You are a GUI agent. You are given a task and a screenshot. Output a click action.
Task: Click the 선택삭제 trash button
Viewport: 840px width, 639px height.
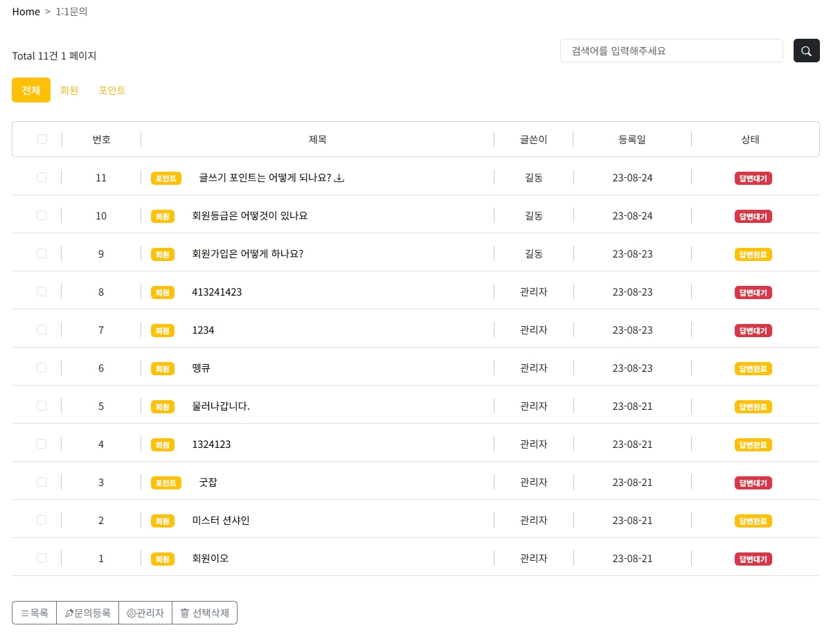(204, 613)
